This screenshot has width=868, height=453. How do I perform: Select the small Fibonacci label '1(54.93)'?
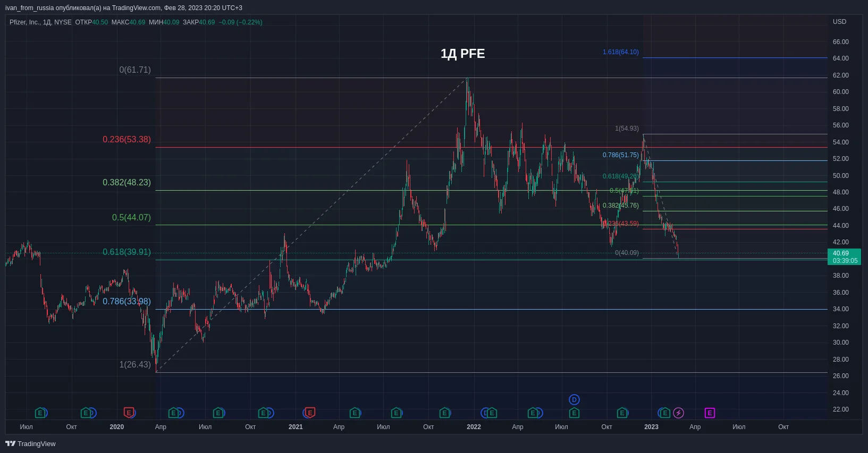click(627, 129)
